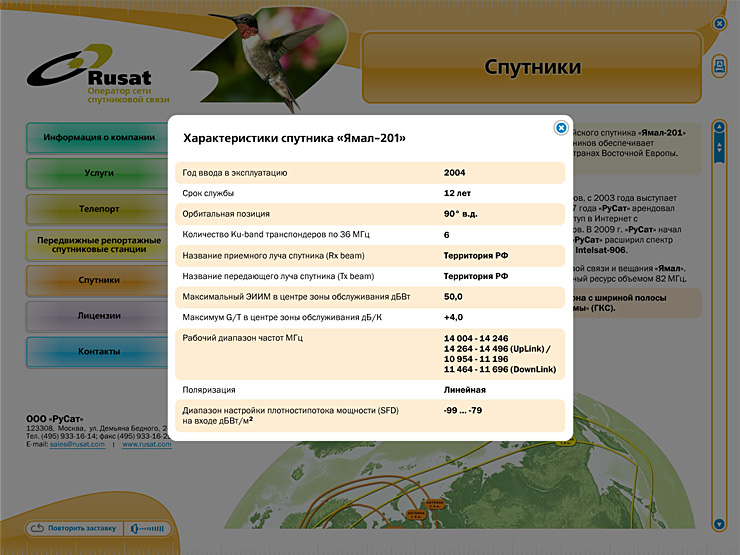Click the blue scrollbar thumb handle
This screenshot has height=555, width=740.
point(718,148)
